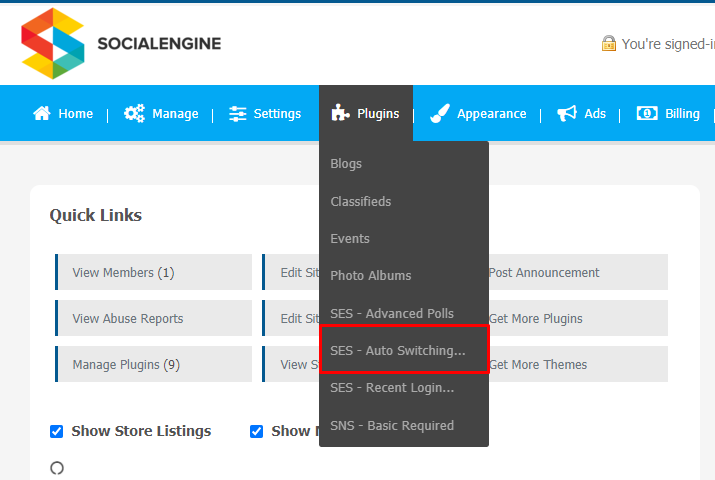Click the Settings sliders icon
This screenshot has width=715, height=480.
pyautogui.click(x=238, y=114)
